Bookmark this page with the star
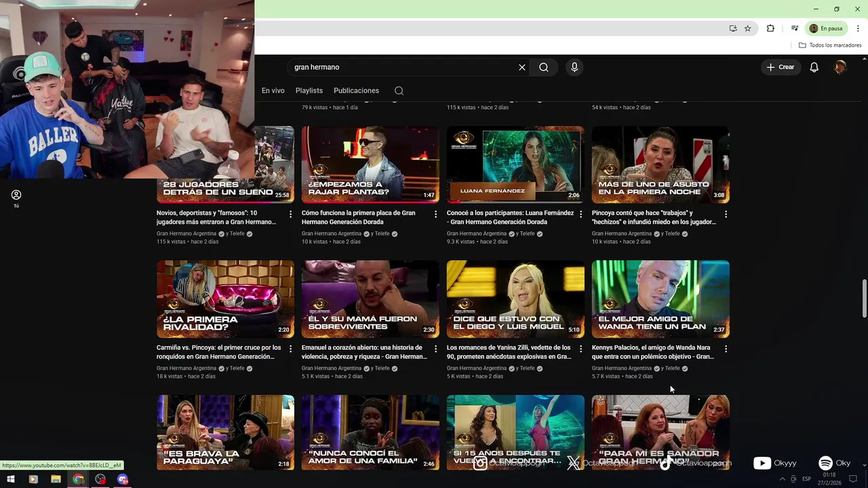 click(x=747, y=28)
